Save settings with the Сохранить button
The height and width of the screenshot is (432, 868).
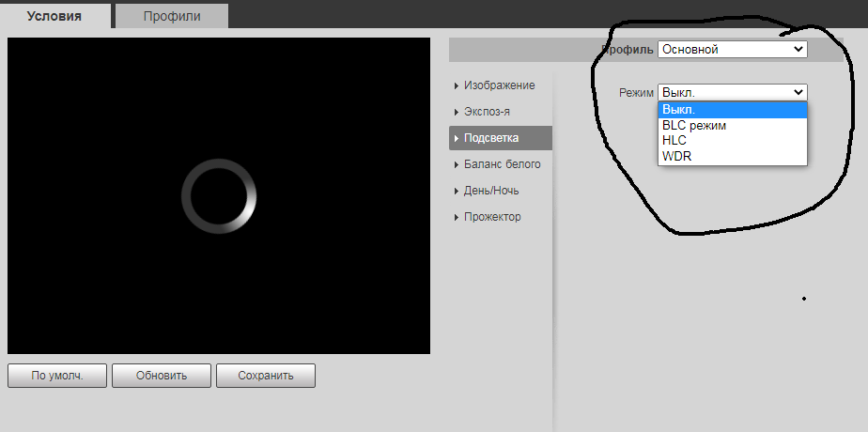pos(265,376)
